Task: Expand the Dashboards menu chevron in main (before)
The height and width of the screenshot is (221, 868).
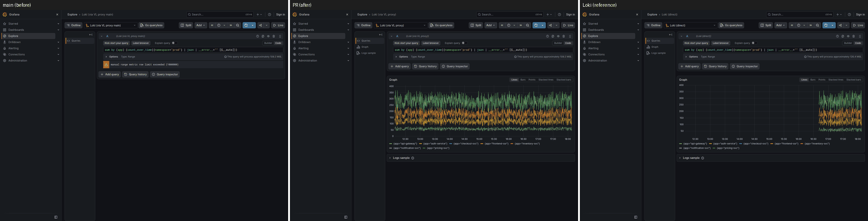Action: (x=58, y=30)
